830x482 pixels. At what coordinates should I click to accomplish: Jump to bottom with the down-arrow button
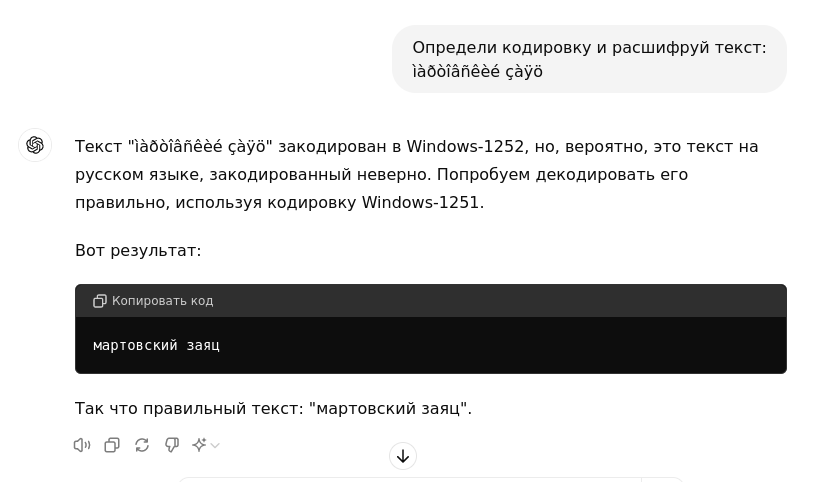coord(403,456)
